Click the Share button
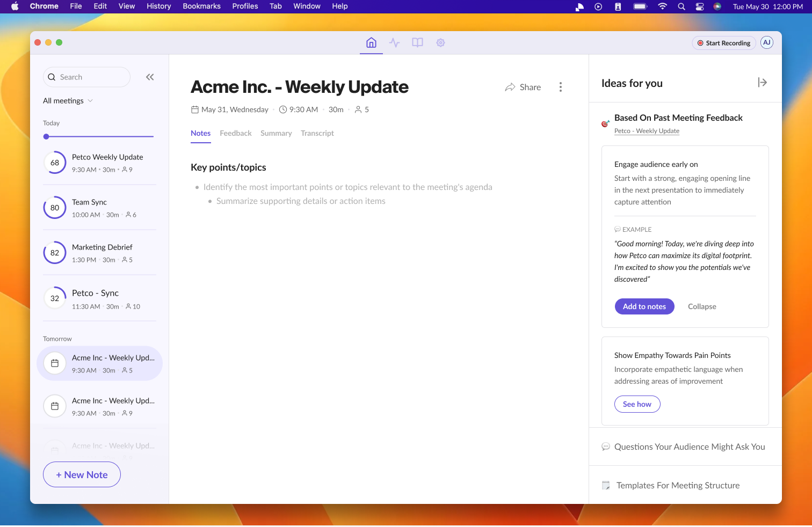This screenshot has width=812, height=527. pyautogui.click(x=523, y=87)
